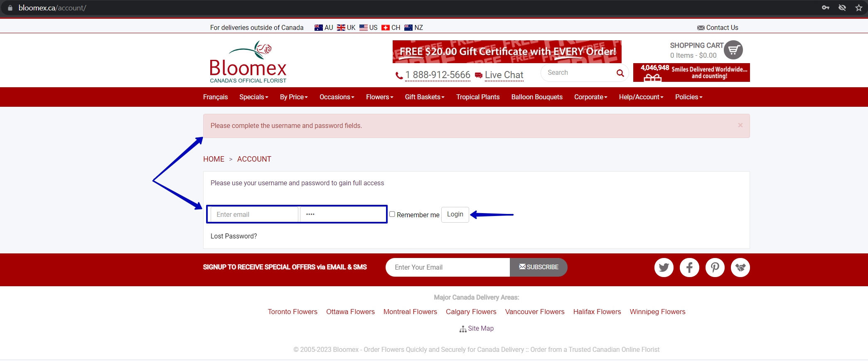This screenshot has height=361, width=868.
Task: Focus the Enter email login field
Action: click(x=254, y=214)
